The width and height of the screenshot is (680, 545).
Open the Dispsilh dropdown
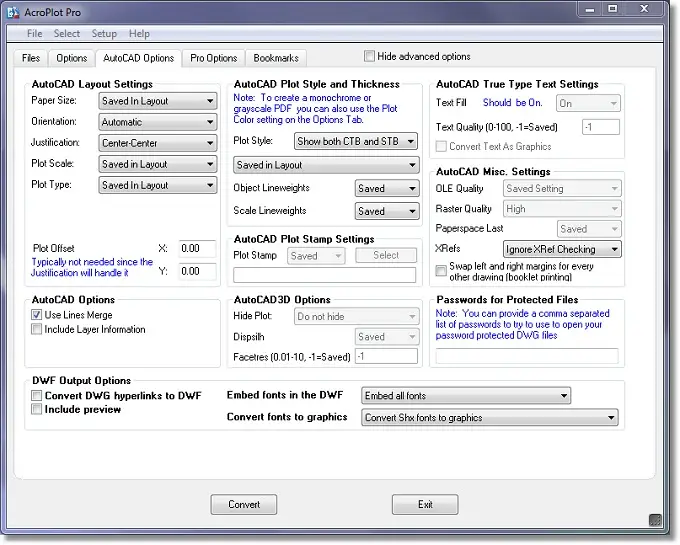pos(387,337)
